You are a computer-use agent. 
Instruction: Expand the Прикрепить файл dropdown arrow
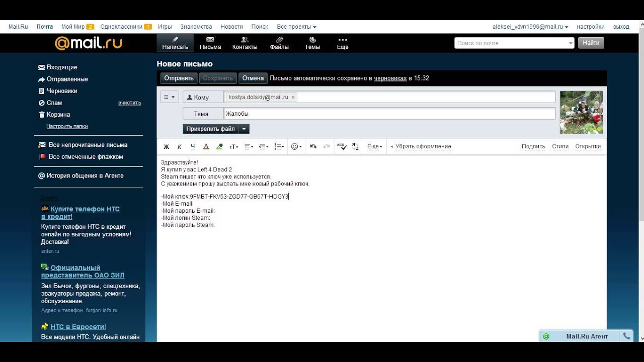click(244, 129)
